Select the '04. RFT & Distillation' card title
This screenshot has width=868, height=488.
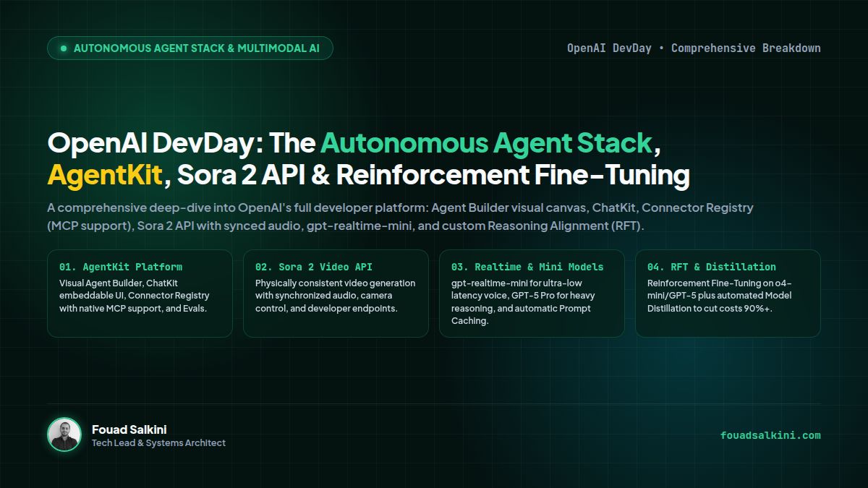tap(712, 267)
